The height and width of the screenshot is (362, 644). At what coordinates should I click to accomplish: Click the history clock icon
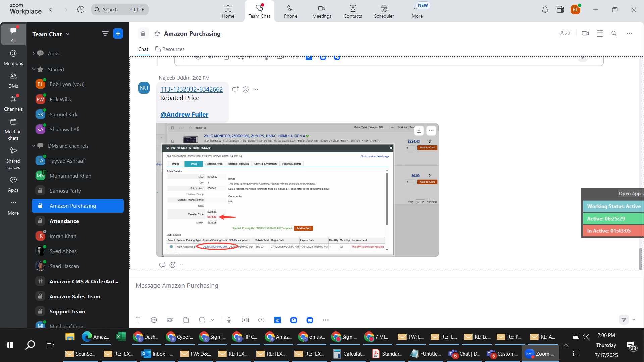point(80,9)
